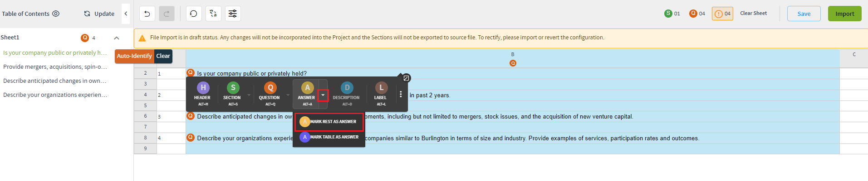
Task: Click the Auto-Identify button
Action: click(x=134, y=56)
